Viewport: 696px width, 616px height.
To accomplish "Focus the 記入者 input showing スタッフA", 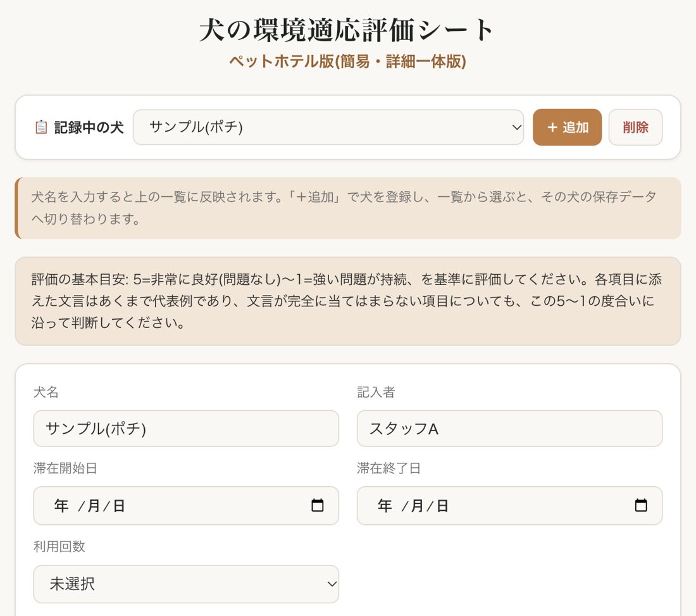I will pos(509,429).
